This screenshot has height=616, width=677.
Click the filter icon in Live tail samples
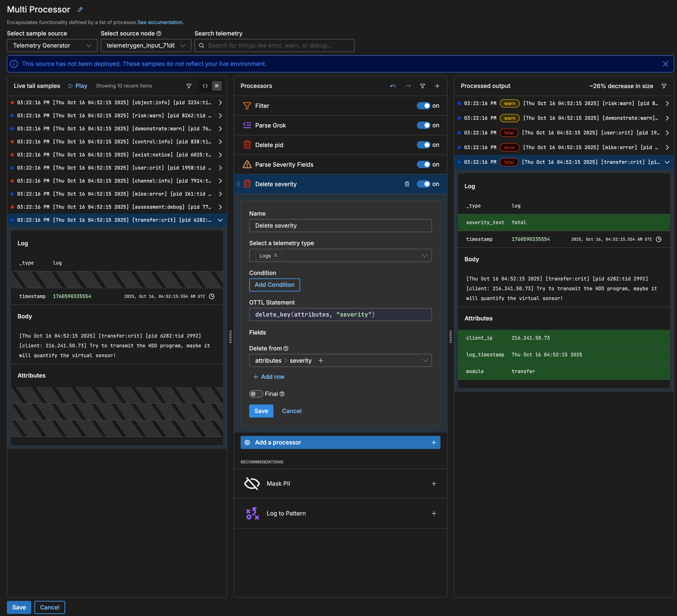(189, 86)
